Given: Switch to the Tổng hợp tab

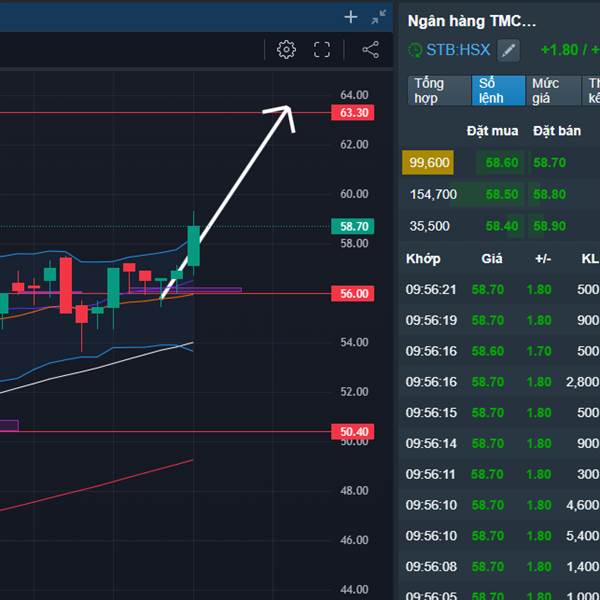Looking at the screenshot, I should (439, 91).
